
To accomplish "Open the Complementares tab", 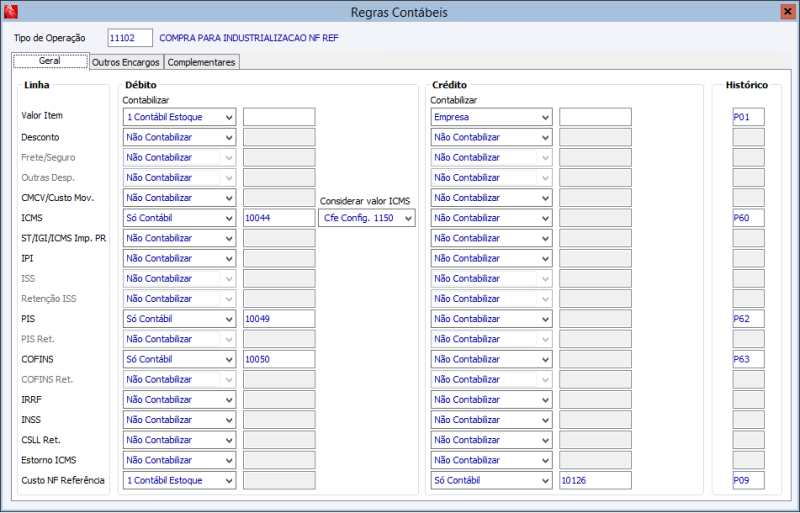I will [x=201, y=62].
